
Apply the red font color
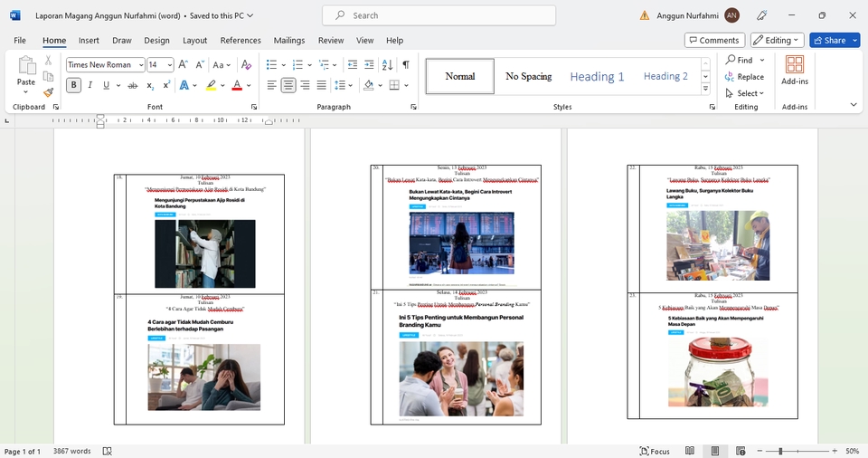pyautogui.click(x=237, y=85)
